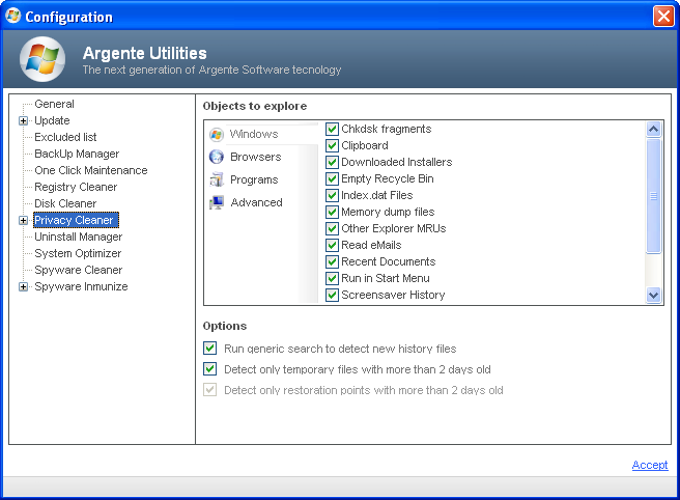680x500 pixels.
Task: Open BackUp Manager settings
Action: tap(77, 154)
